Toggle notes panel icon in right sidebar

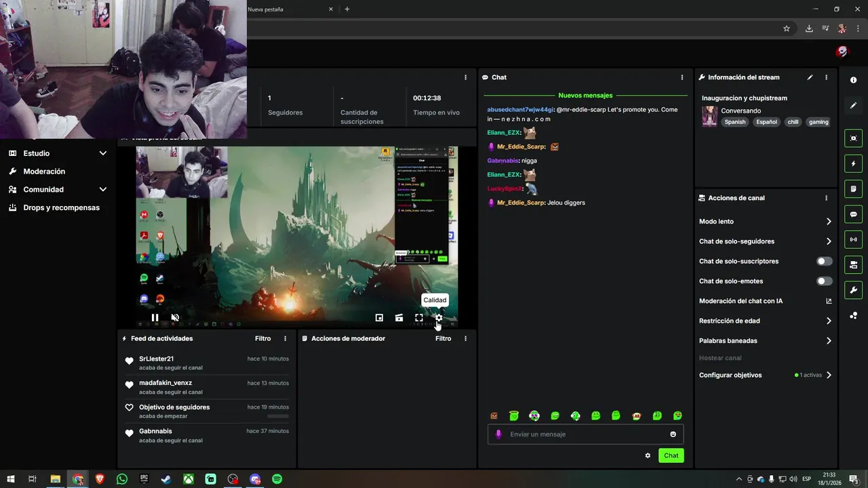pos(853,188)
